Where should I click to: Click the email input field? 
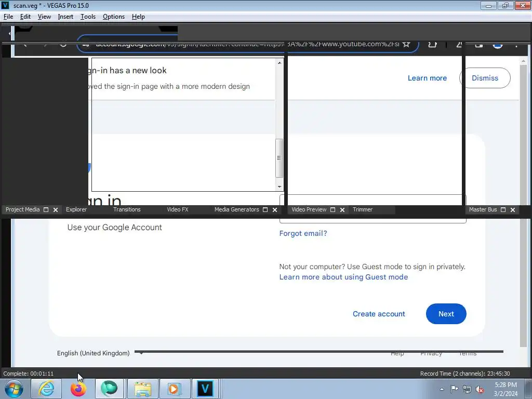coord(373,209)
